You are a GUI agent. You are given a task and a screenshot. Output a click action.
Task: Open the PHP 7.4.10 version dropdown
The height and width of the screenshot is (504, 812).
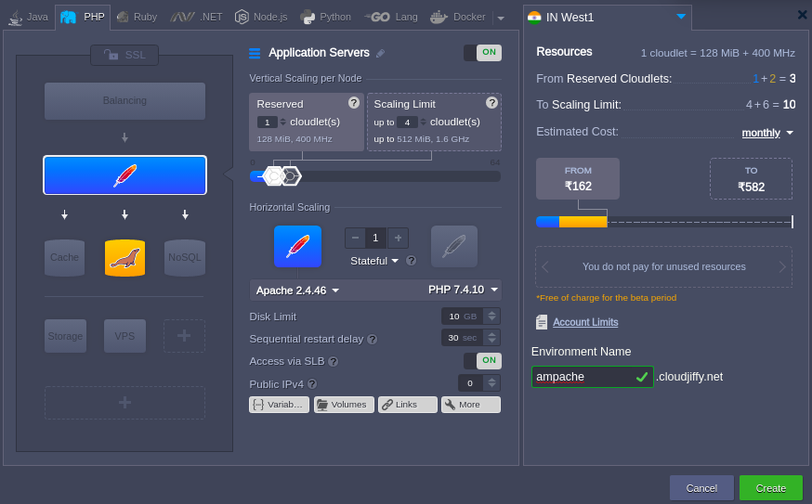[x=463, y=290]
